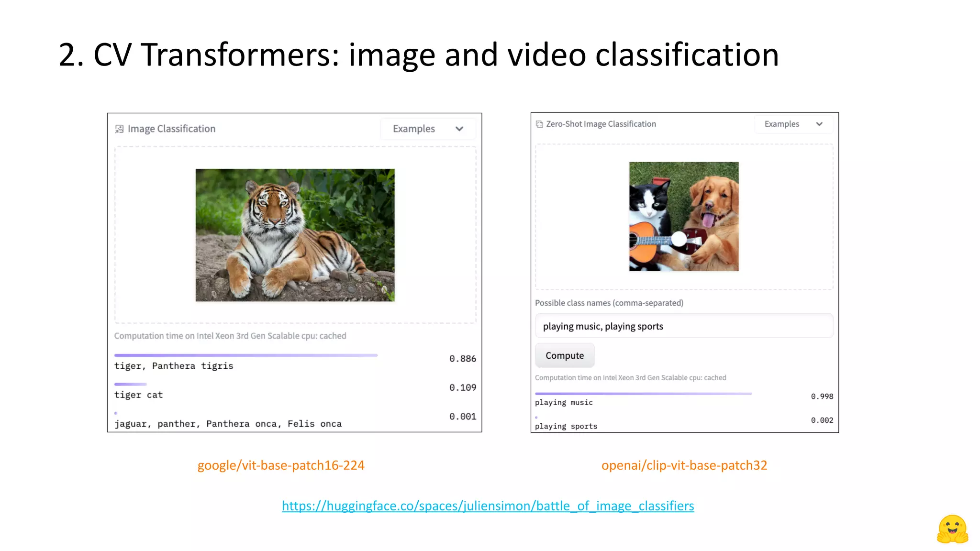
Task: Click the Image Classification widget icon
Action: (119, 129)
